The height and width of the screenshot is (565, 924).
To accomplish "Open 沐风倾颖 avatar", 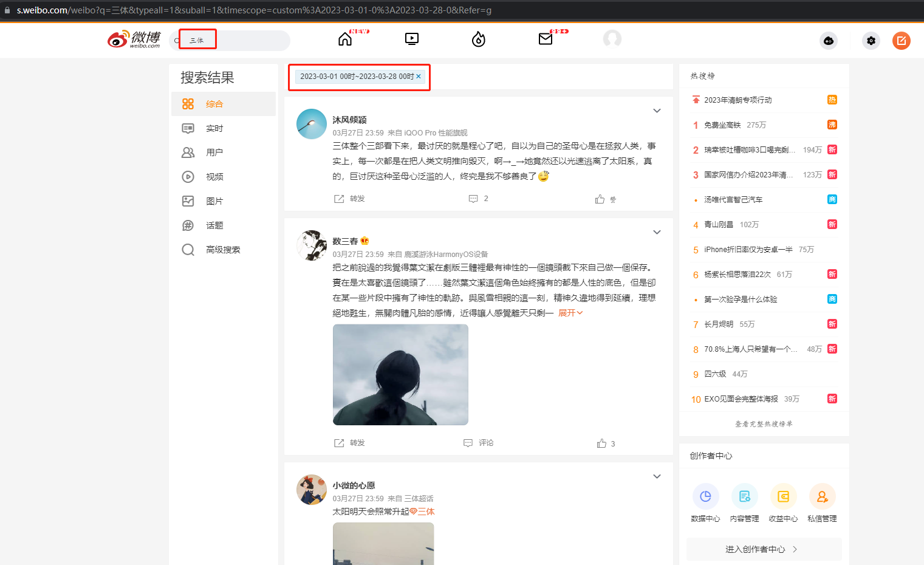I will [312, 124].
